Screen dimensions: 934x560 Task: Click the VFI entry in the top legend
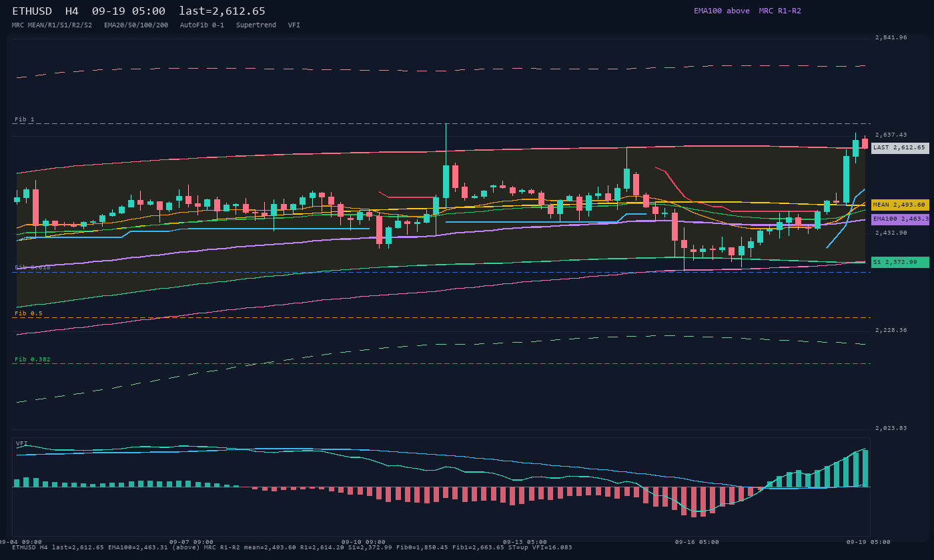coord(294,25)
